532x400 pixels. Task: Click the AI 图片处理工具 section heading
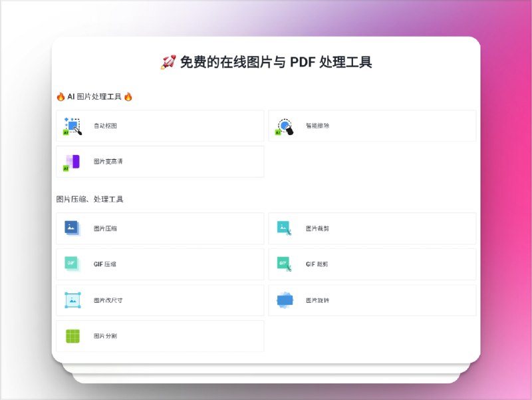click(x=94, y=96)
